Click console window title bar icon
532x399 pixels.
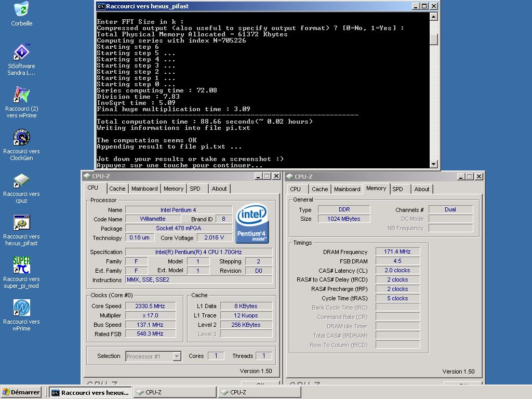101,6
